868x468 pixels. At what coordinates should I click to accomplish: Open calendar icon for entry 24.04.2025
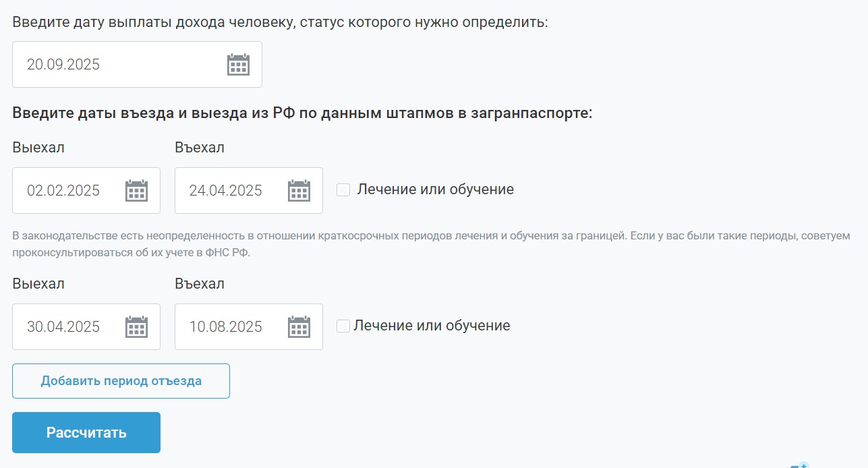click(299, 191)
